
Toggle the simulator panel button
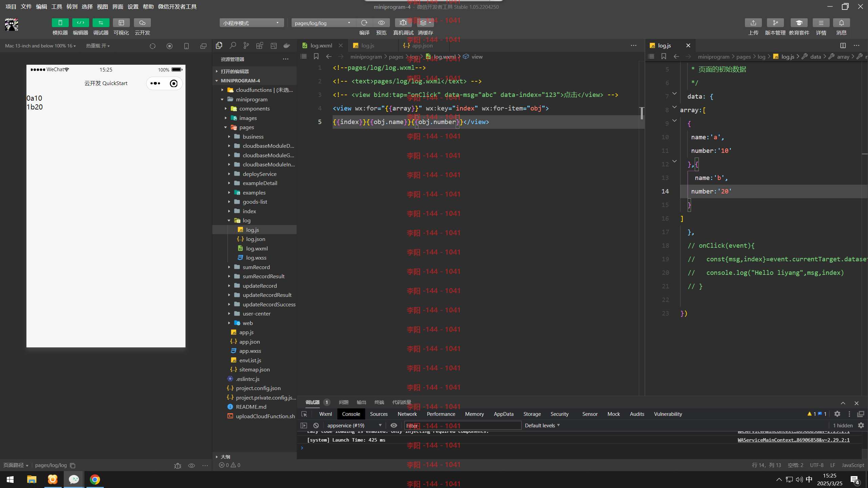point(60,23)
